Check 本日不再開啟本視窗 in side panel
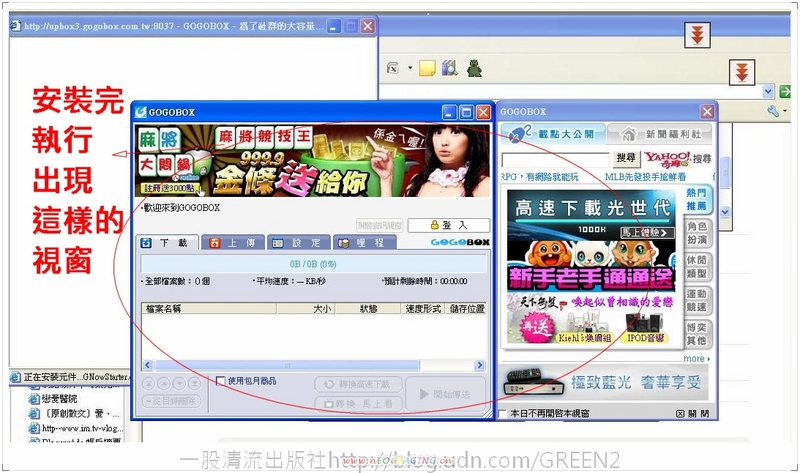800x473 pixels. (503, 413)
